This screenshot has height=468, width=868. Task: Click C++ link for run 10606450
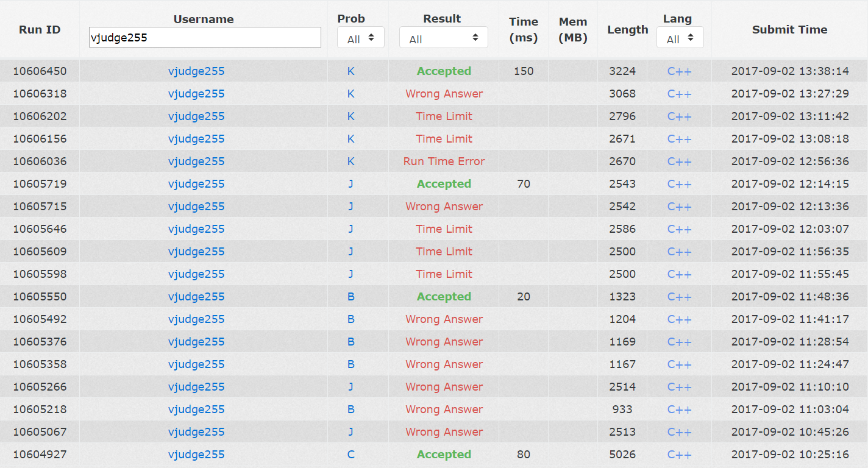pyautogui.click(x=679, y=71)
